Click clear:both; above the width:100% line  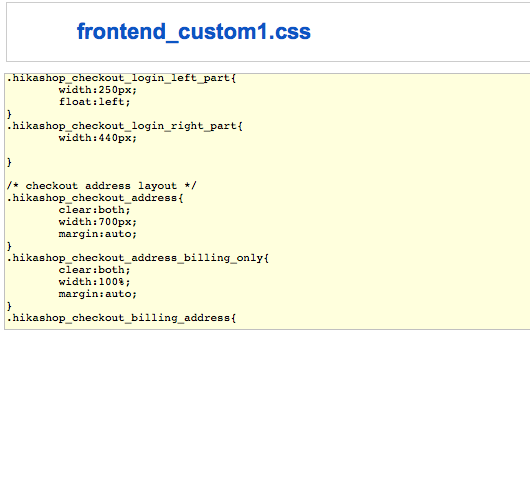pyautogui.click(x=94, y=270)
